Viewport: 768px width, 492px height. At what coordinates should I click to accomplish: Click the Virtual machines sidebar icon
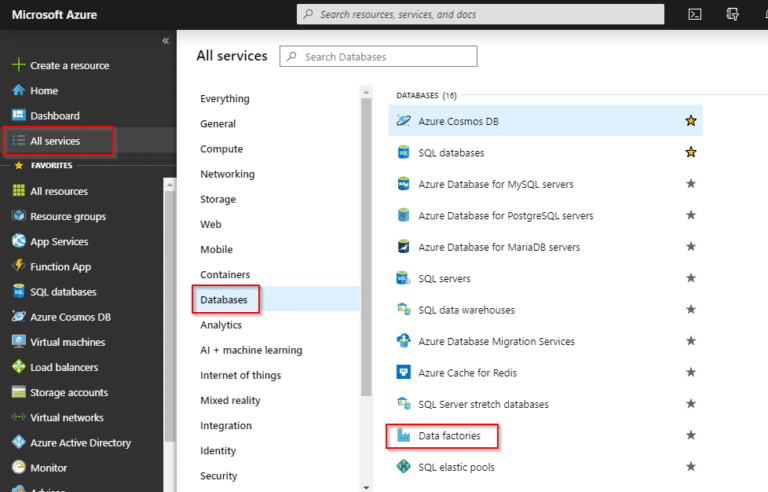[x=18, y=342]
